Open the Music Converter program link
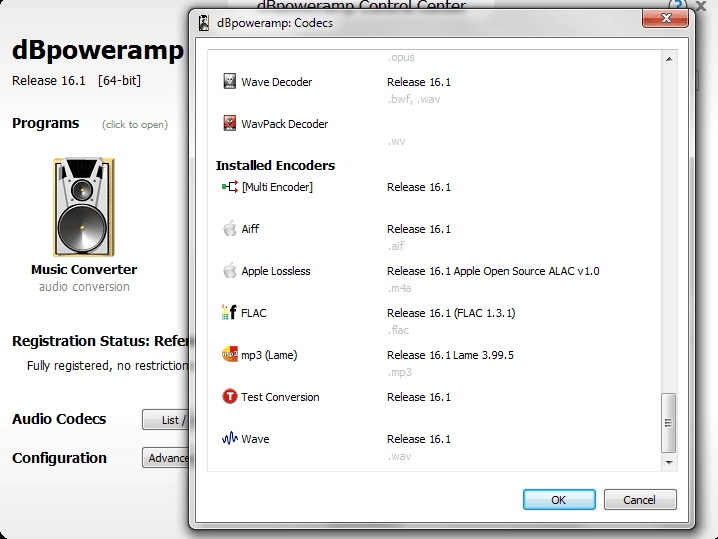 click(x=84, y=269)
